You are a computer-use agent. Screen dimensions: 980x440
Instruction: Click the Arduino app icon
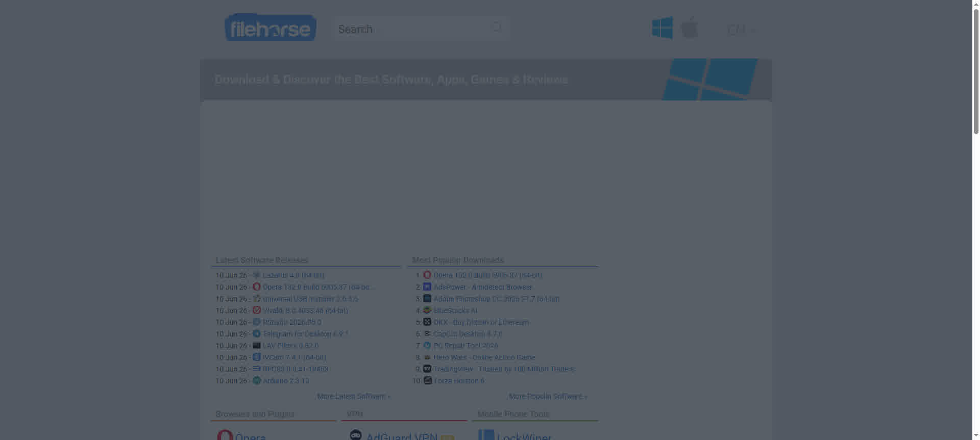click(x=257, y=381)
